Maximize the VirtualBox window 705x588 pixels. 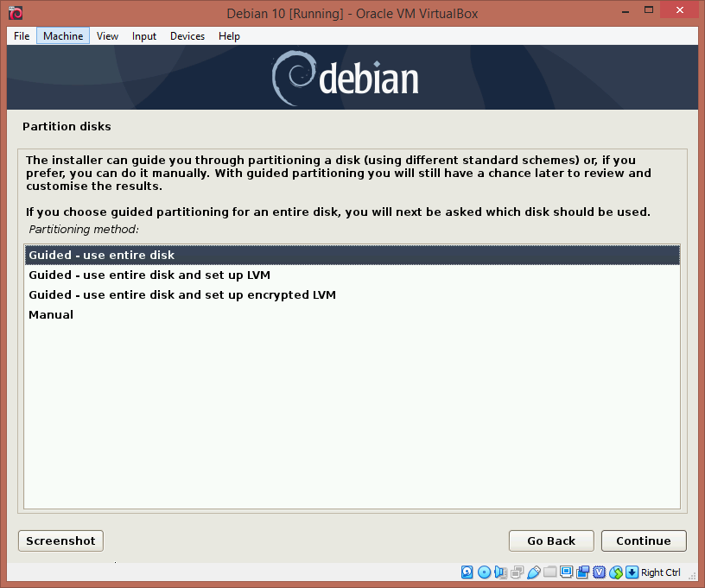648,9
